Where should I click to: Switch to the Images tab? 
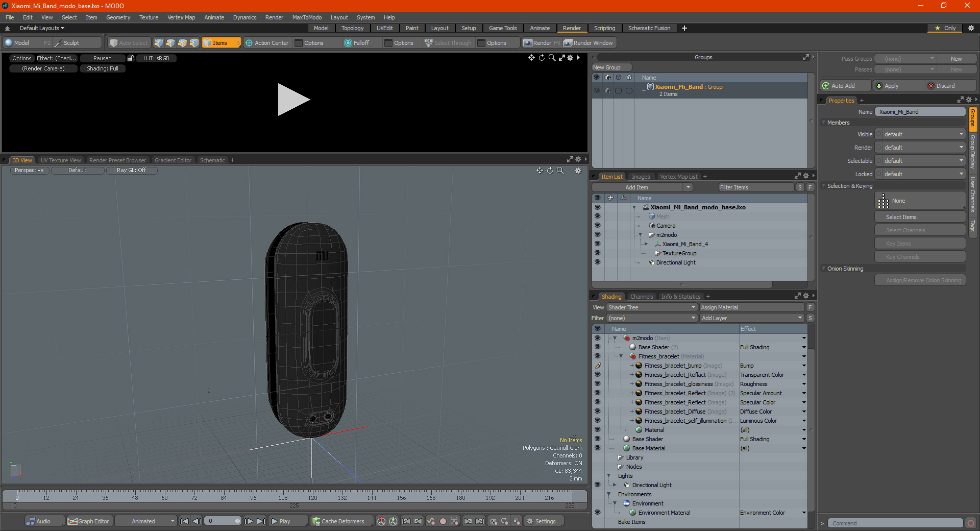pos(641,177)
